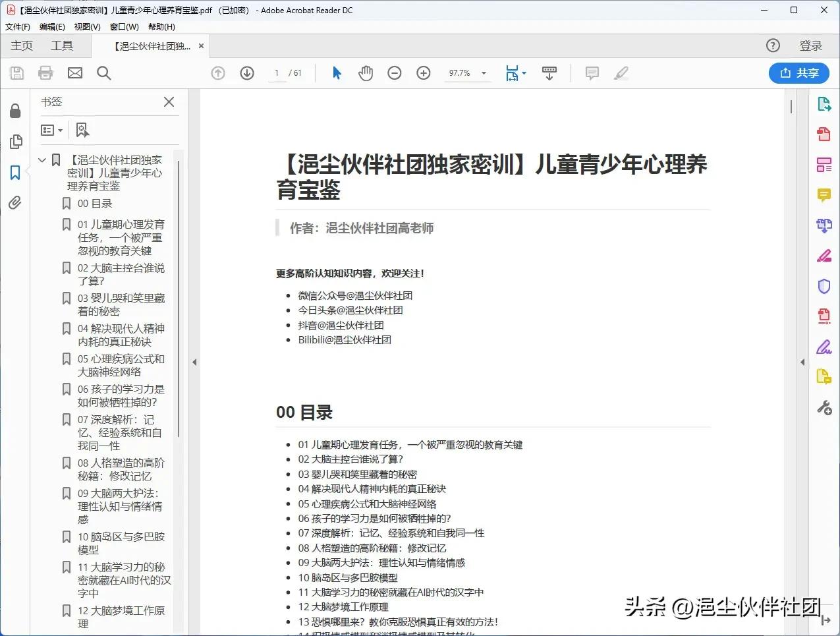840x636 pixels.
Task: Open the zoom percentage dropdown
Action: point(484,73)
